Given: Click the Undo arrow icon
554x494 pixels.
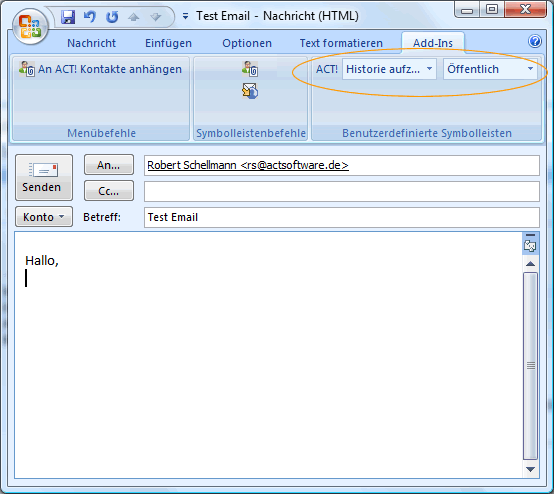Looking at the screenshot, I should [x=90, y=17].
